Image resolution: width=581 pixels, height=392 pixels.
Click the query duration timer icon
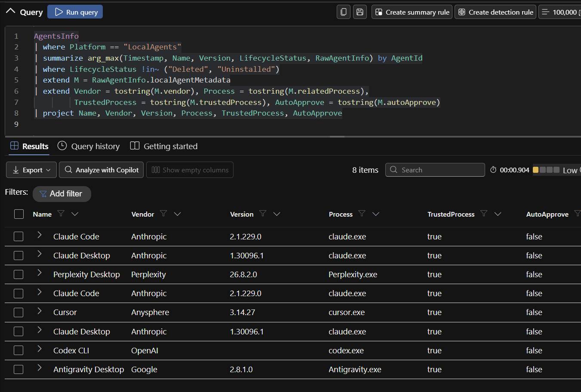[x=493, y=170]
